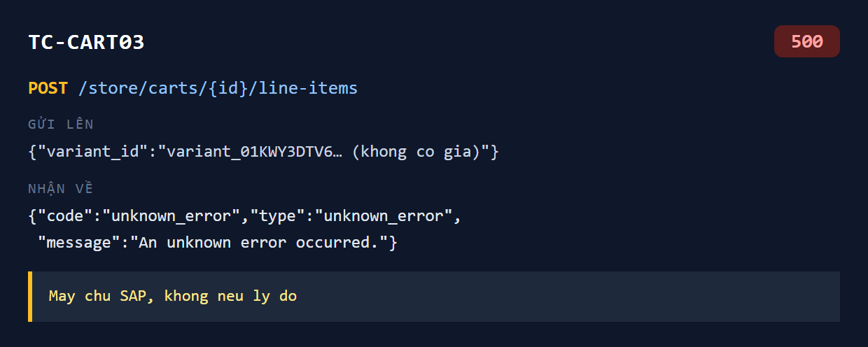Open the /store/carts/{id}/line-items endpoint path
The width and height of the screenshot is (868, 347).
[218, 88]
